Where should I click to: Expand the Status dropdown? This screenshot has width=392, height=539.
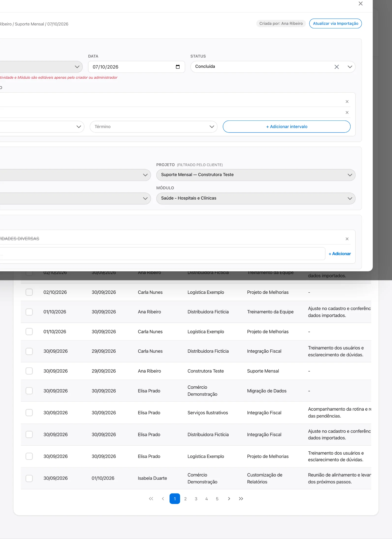[350, 67]
